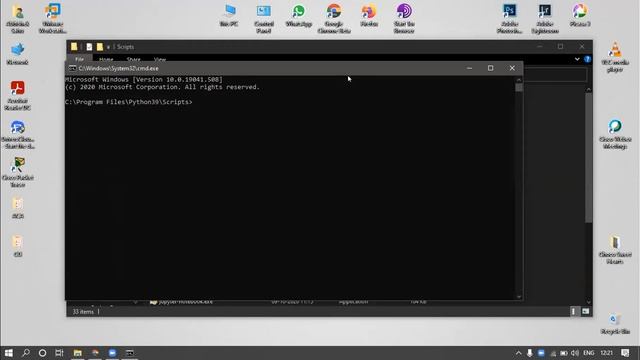This screenshot has height=360, width=640.
Task: Open the View tab in Scripts Explorer window
Action: pyautogui.click(x=160, y=60)
